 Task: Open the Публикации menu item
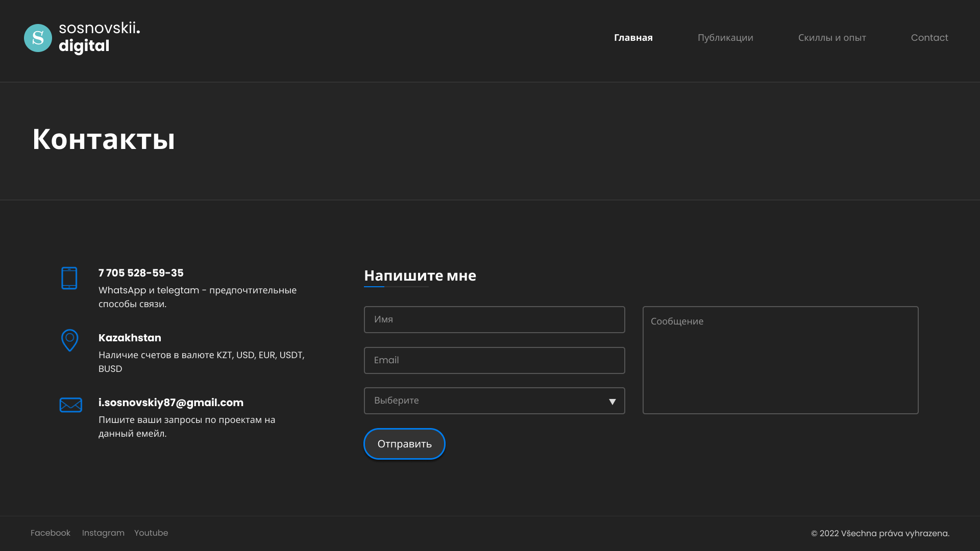click(725, 38)
